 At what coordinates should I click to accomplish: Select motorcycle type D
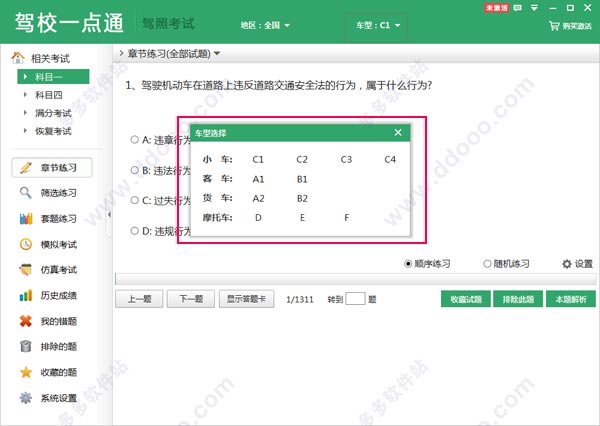point(258,218)
